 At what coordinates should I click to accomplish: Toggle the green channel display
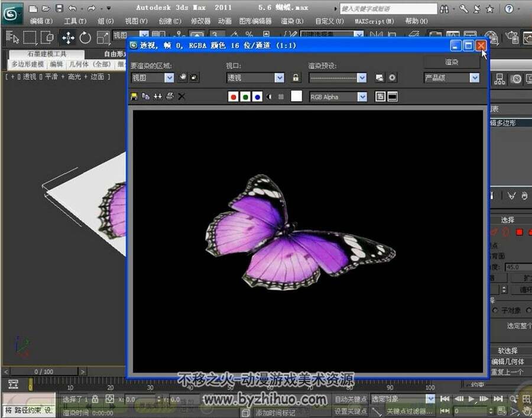tap(245, 97)
